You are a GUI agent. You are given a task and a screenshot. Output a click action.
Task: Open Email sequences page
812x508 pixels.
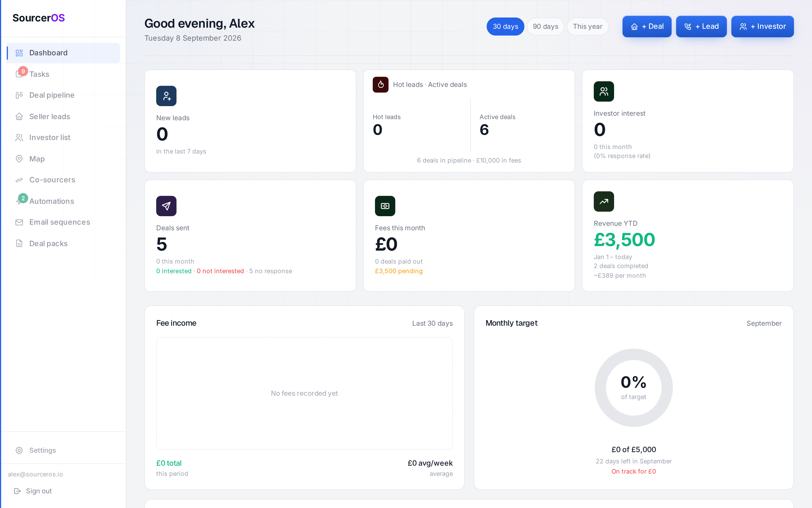[63, 222]
